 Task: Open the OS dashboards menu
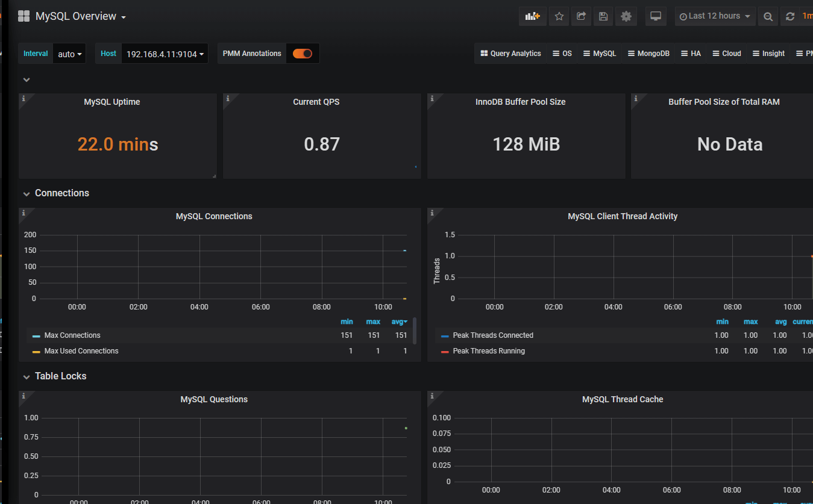tap(562, 54)
